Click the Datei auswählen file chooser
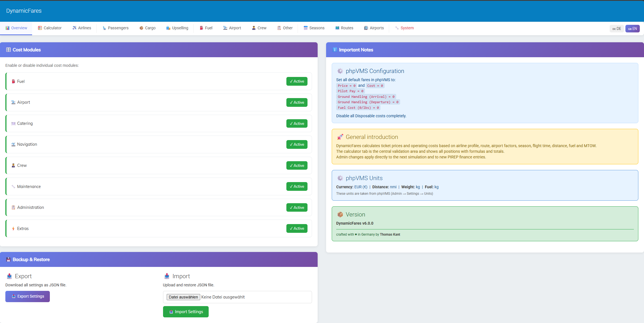Viewport: 644px width, 323px height. point(183,297)
